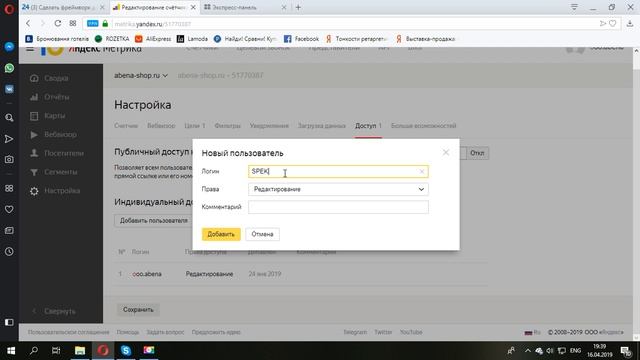Image resolution: width=640 pixels, height=360 pixels.
Task: Take snapshot with camera icon
Action: point(9,160)
